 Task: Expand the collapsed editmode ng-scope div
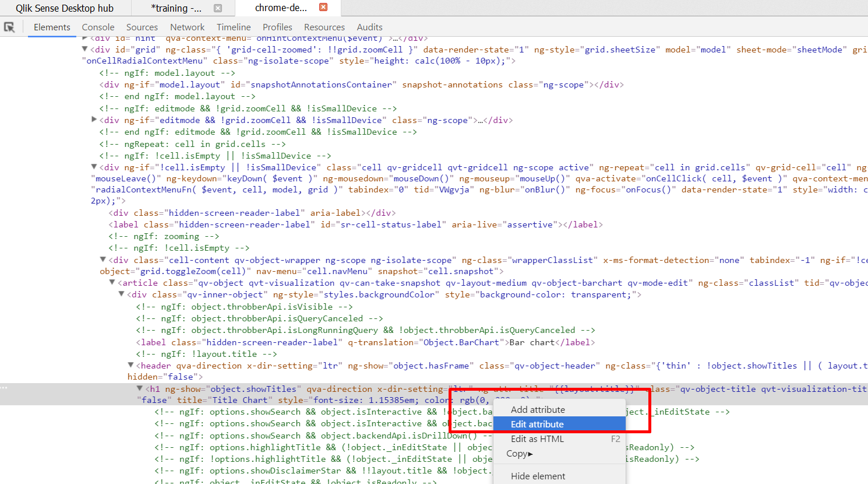94,120
